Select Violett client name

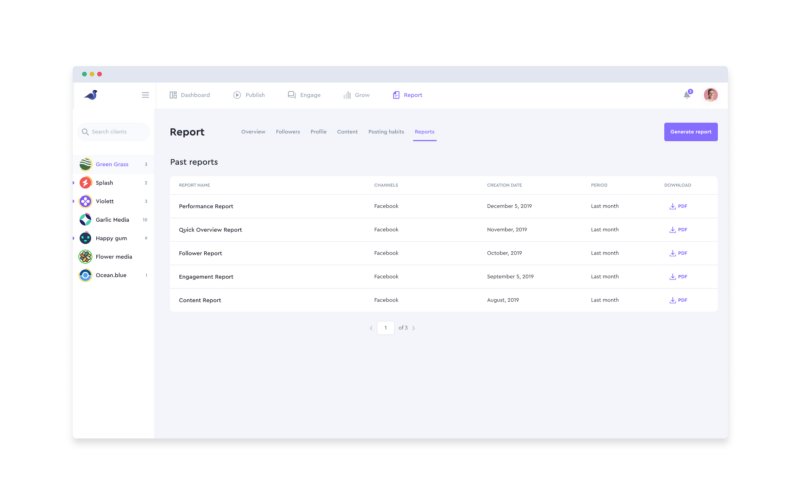point(105,201)
